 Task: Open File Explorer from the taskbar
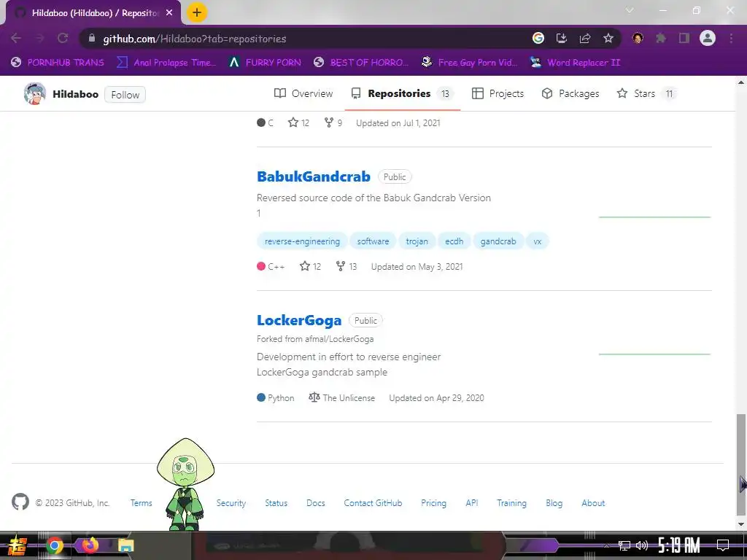pyautogui.click(x=125, y=545)
